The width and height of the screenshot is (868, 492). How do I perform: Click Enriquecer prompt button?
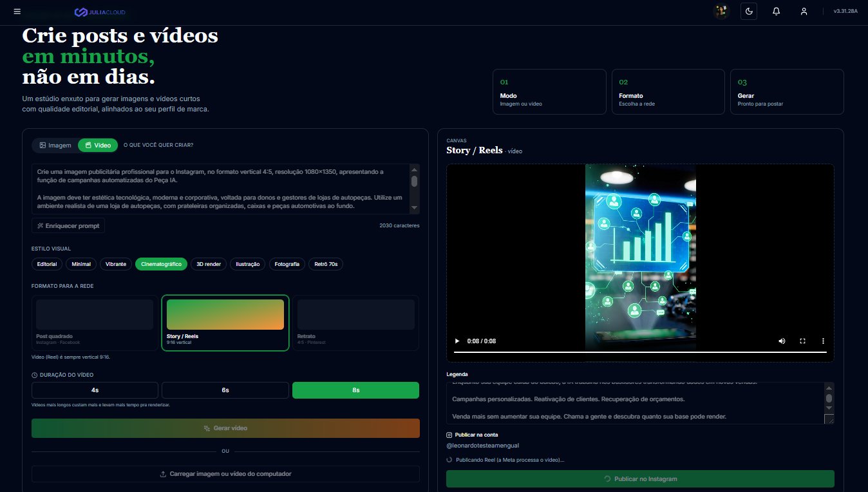tap(68, 225)
